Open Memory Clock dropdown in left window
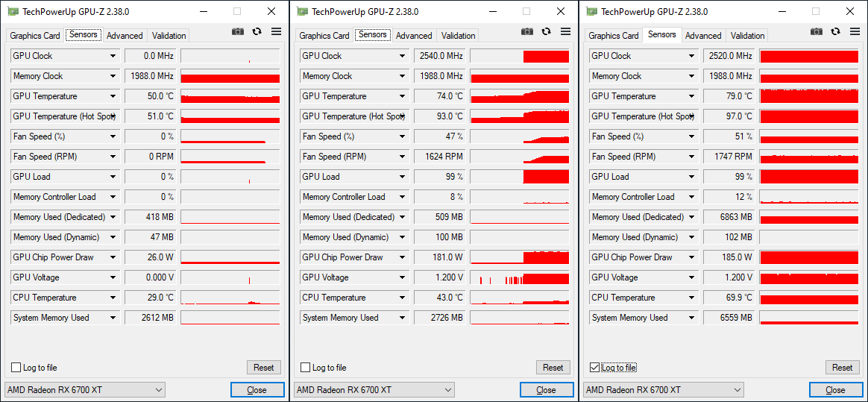Image resolution: width=868 pixels, height=402 pixels. tap(113, 76)
